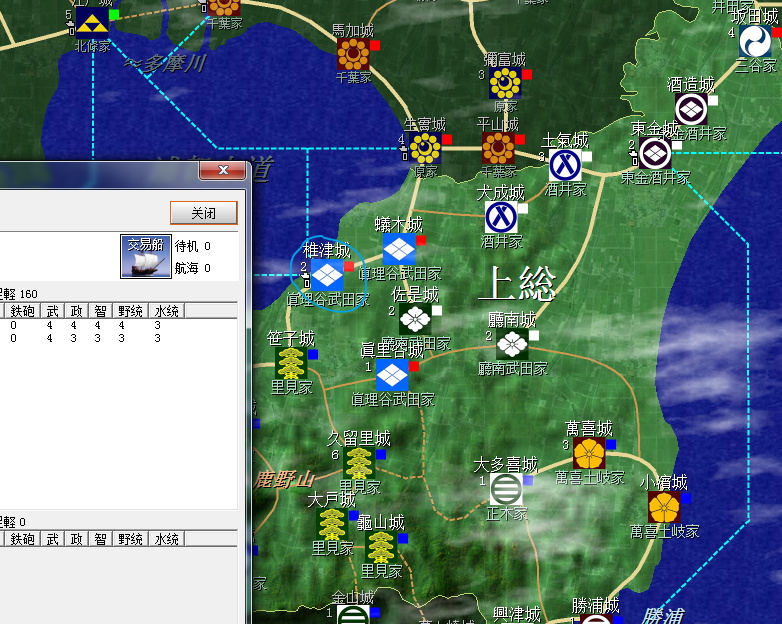Click the 待机 0 ship status text

193,246
